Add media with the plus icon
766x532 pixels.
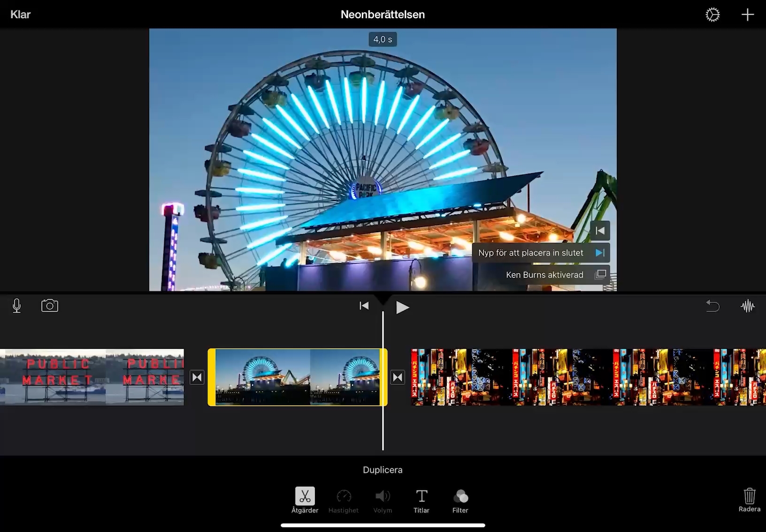point(748,15)
